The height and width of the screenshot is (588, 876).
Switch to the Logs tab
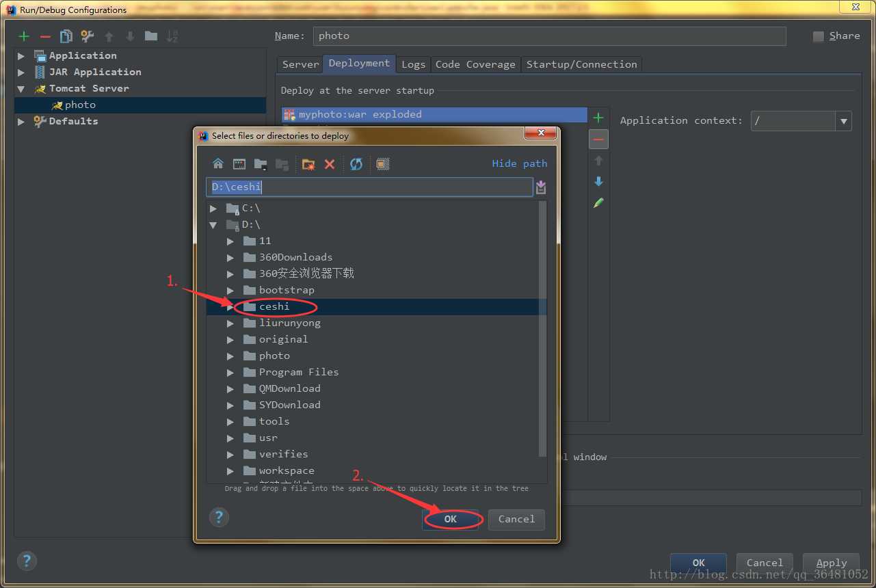(x=413, y=64)
